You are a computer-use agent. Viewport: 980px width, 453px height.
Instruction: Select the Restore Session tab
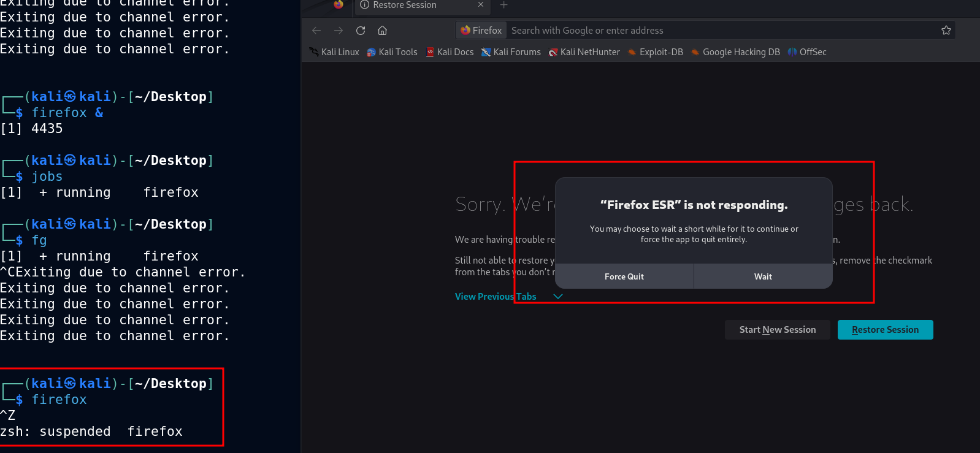point(423,6)
